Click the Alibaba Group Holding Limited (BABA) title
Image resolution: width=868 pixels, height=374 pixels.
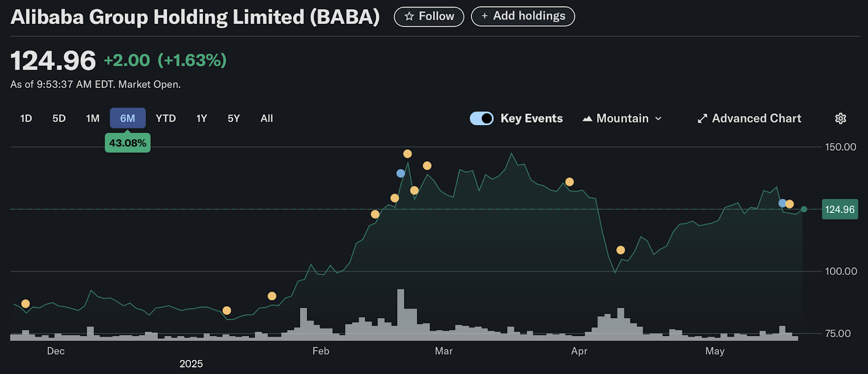click(195, 17)
